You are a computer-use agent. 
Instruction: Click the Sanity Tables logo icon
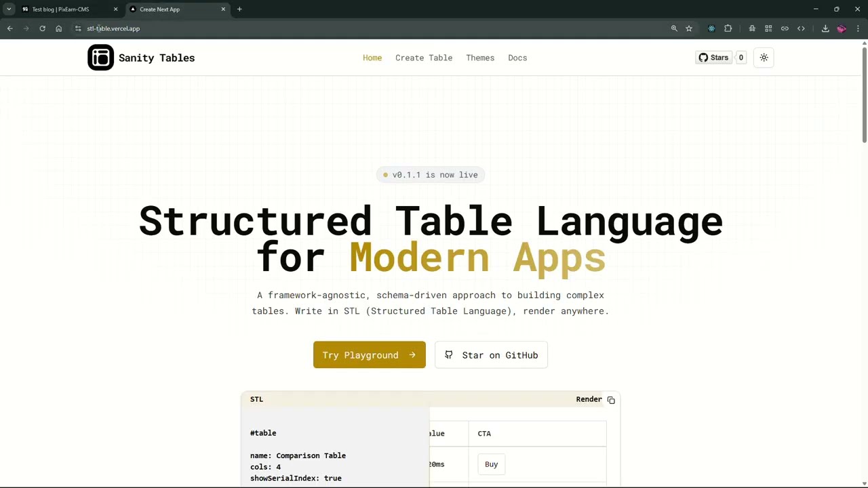tap(100, 58)
